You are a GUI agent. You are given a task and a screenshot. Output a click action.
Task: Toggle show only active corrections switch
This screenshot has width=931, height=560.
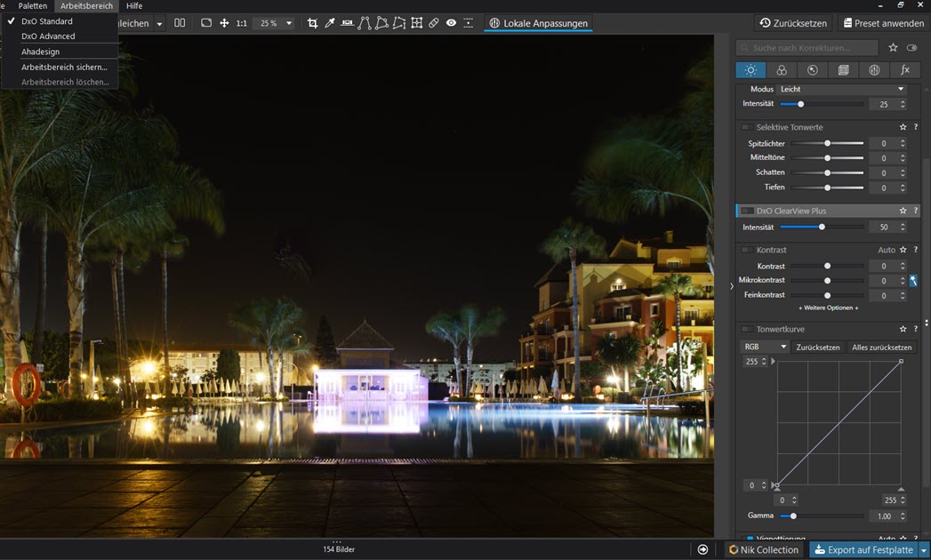pos(912,47)
